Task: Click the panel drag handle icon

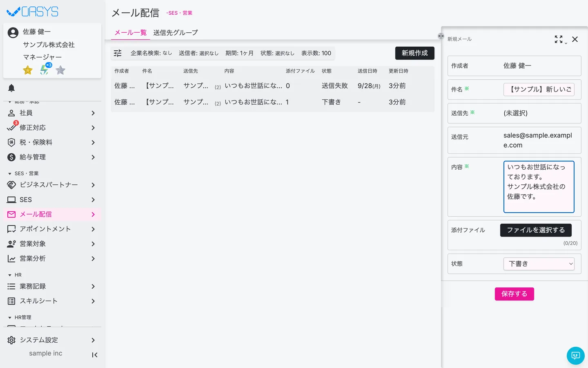Action: (441, 36)
